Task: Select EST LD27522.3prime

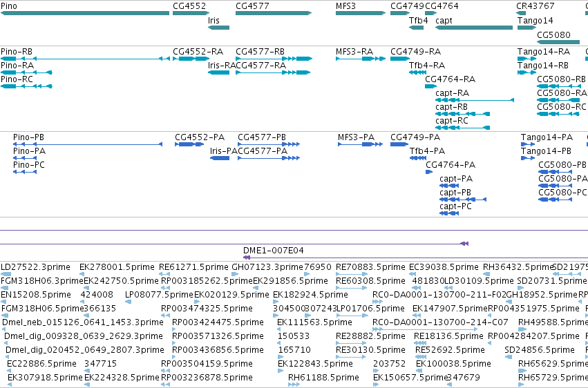Action: (x=35, y=267)
